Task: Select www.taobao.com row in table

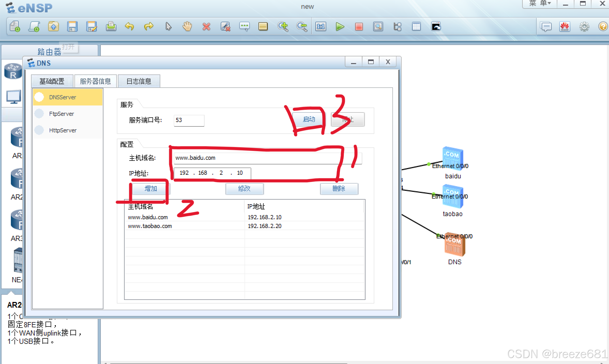Action: 150,226
